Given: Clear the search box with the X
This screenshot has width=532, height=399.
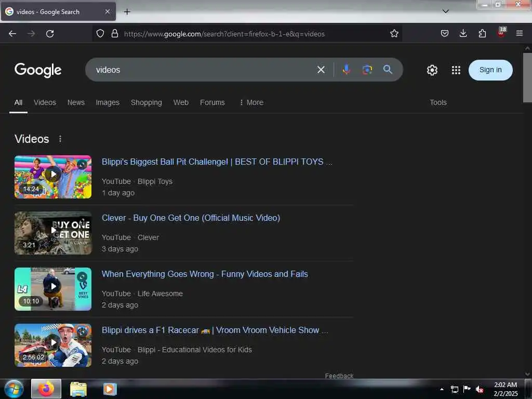Looking at the screenshot, I should [321, 70].
